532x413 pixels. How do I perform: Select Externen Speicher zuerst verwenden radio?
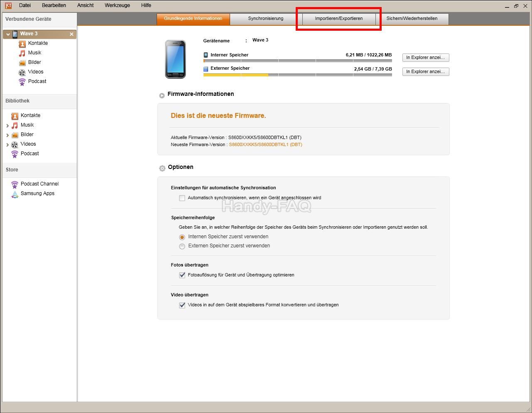(182, 246)
